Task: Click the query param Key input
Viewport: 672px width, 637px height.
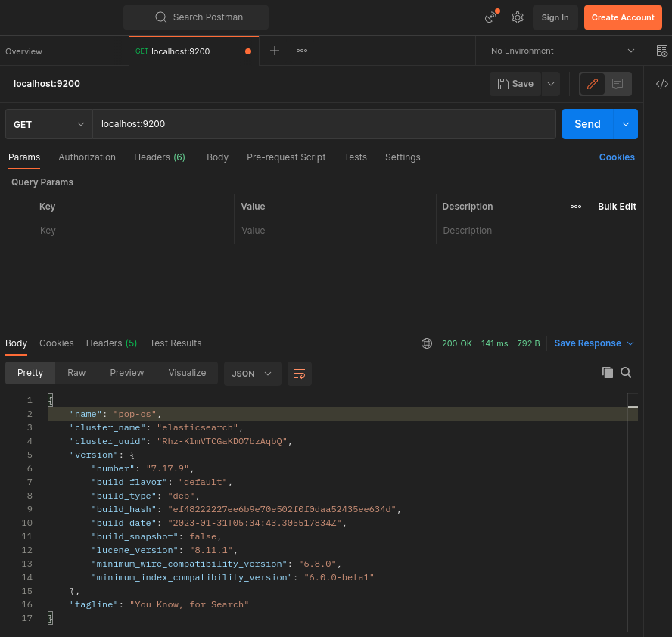Action: coord(133,231)
